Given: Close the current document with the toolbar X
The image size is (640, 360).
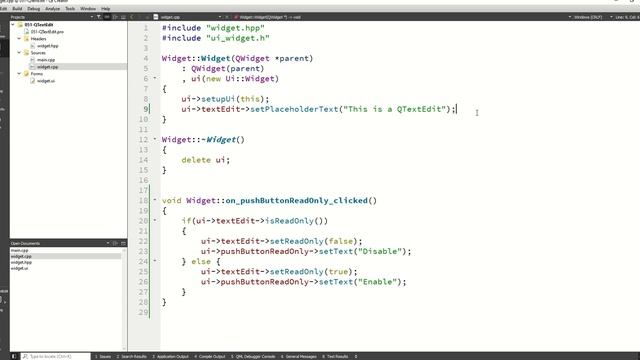Looking at the screenshot, I should (x=227, y=17).
